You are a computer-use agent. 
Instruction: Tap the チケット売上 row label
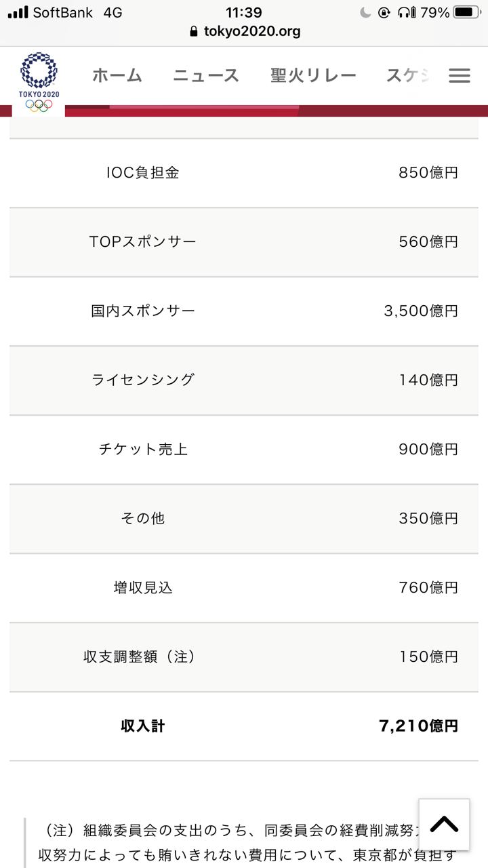coord(143,450)
